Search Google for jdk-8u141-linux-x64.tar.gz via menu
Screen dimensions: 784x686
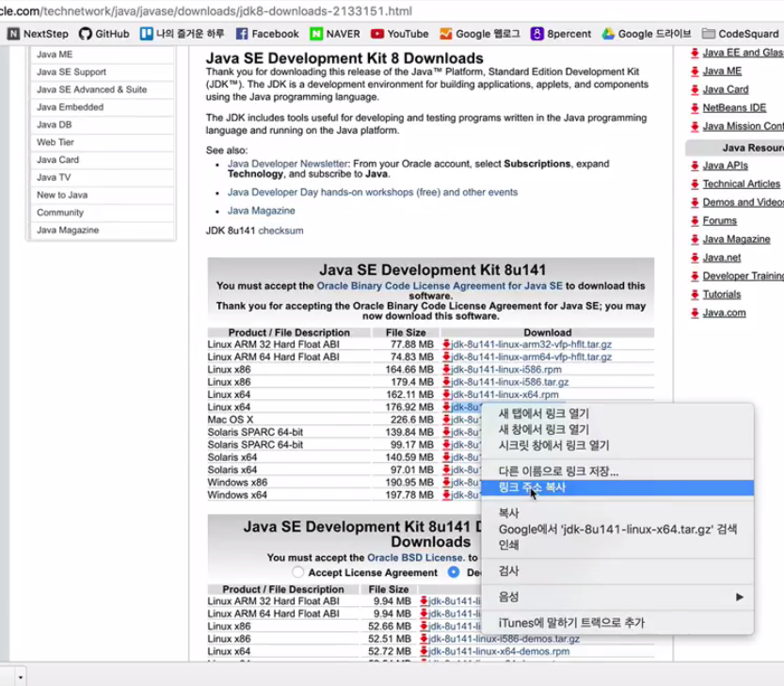[617, 529]
